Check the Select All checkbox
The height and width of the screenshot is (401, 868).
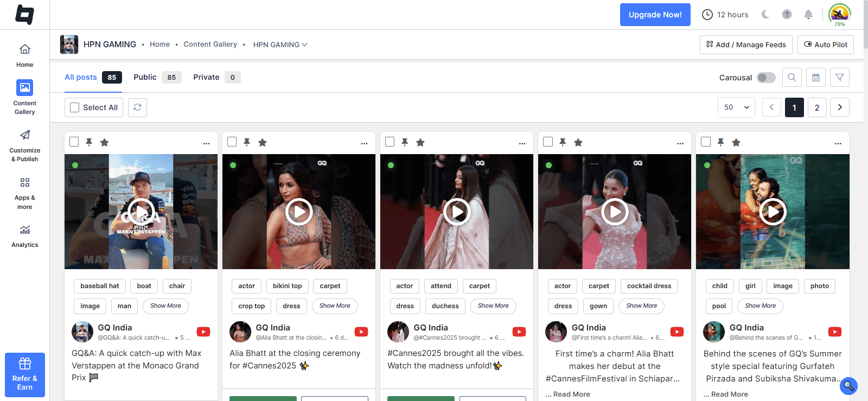click(x=75, y=107)
